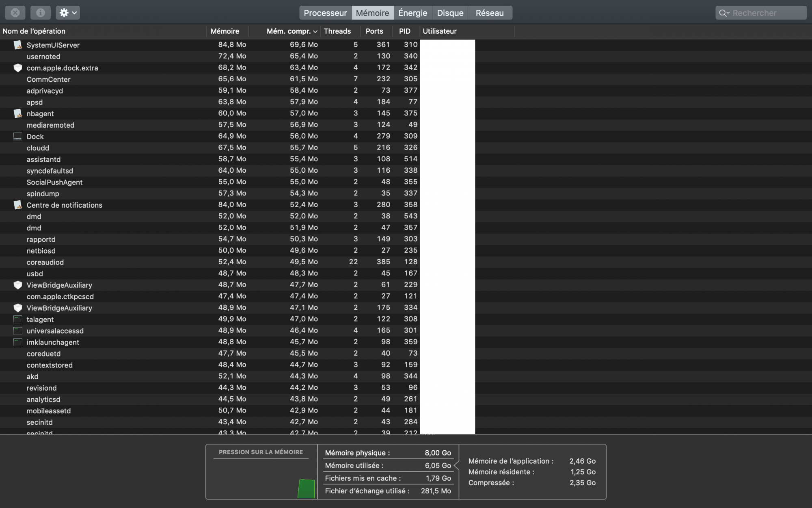This screenshot has width=812, height=508.
Task: Open the gear actions menu
Action: click(68, 13)
